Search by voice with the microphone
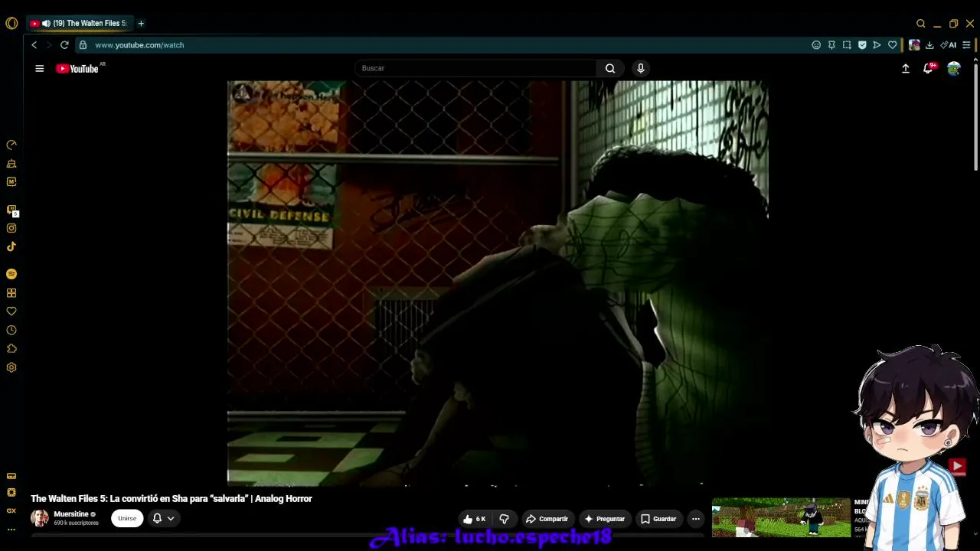 [x=641, y=68]
